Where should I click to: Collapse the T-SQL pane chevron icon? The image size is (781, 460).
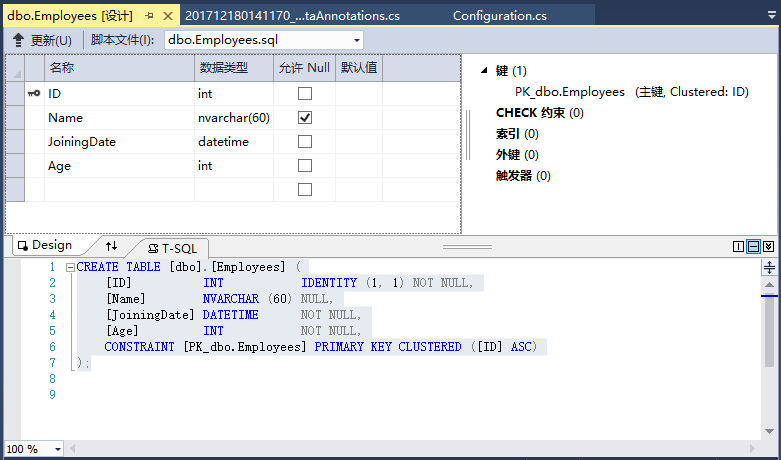[x=768, y=247]
